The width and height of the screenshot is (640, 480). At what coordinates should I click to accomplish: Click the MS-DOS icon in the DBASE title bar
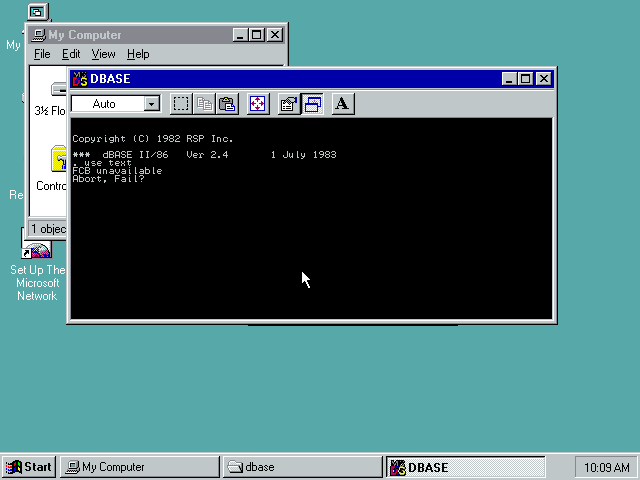(80, 79)
